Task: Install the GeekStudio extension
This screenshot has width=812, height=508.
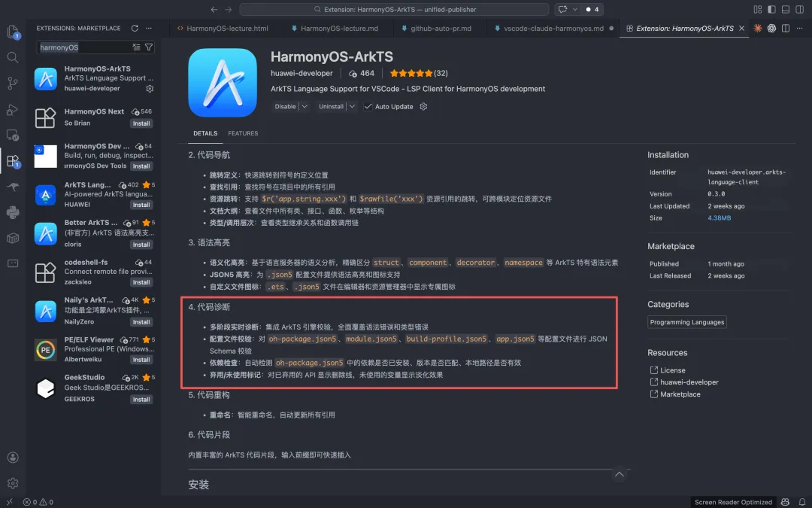Action: (141, 399)
